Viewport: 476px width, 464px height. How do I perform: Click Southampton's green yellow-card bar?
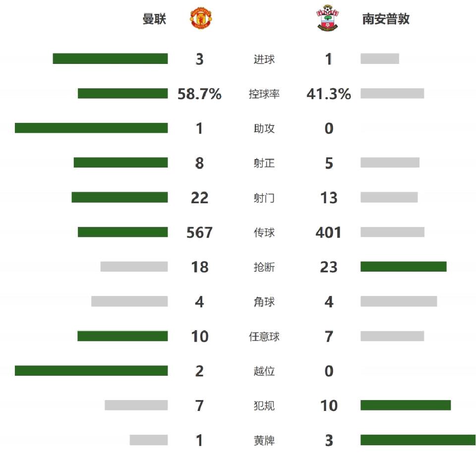tap(418, 440)
